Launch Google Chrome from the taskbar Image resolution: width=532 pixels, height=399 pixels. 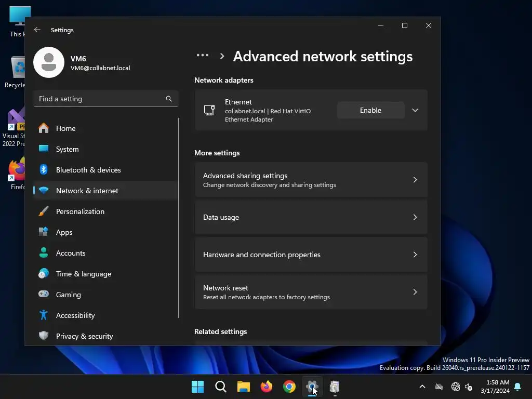[x=289, y=387]
